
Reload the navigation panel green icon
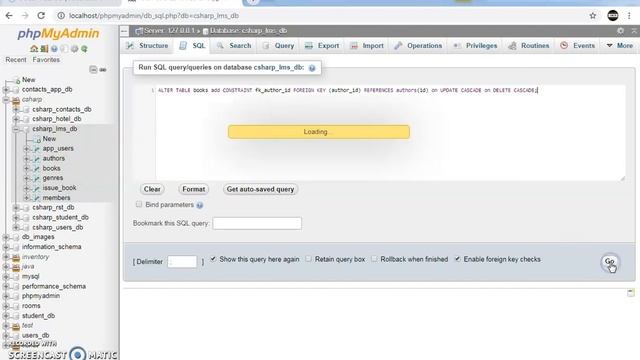point(84,49)
